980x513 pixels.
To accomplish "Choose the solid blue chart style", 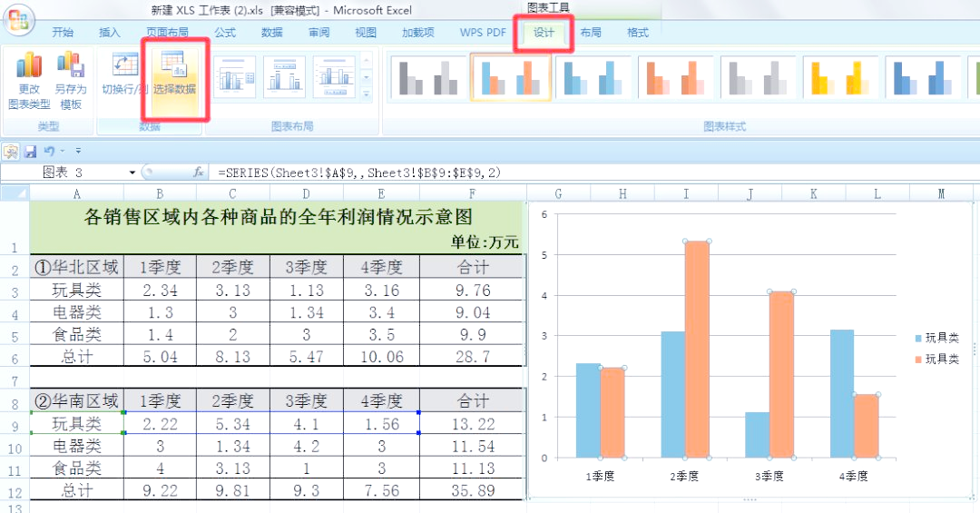I will point(593,78).
